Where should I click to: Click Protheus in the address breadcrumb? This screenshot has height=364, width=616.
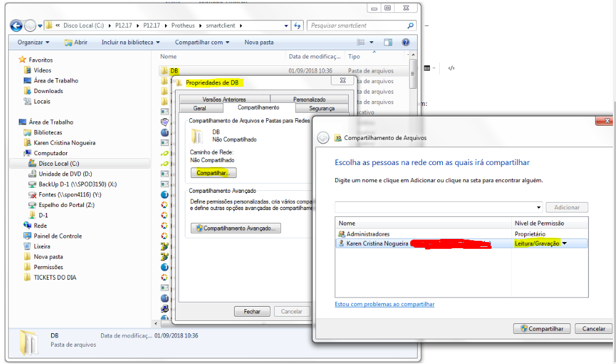[x=183, y=25]
